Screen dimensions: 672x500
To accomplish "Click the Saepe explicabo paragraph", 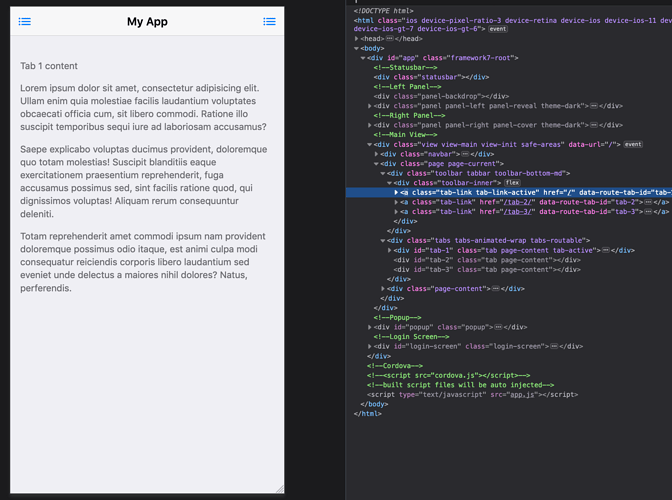I will 144,181.
